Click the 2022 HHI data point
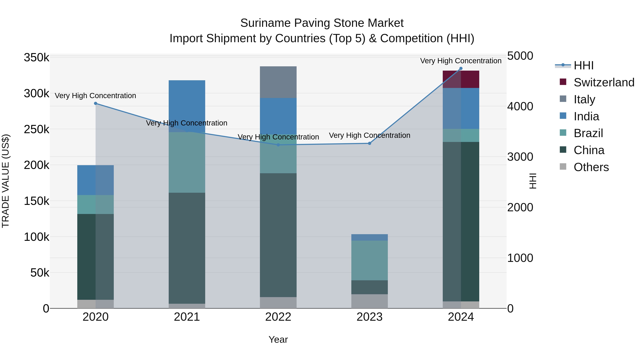 pos(278,145)
